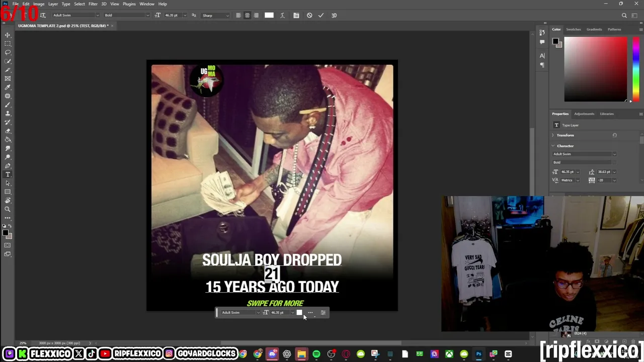The height and width of the screenshot is (362, 644).
Task: Select the Brush tool
Action: (8, 105)
